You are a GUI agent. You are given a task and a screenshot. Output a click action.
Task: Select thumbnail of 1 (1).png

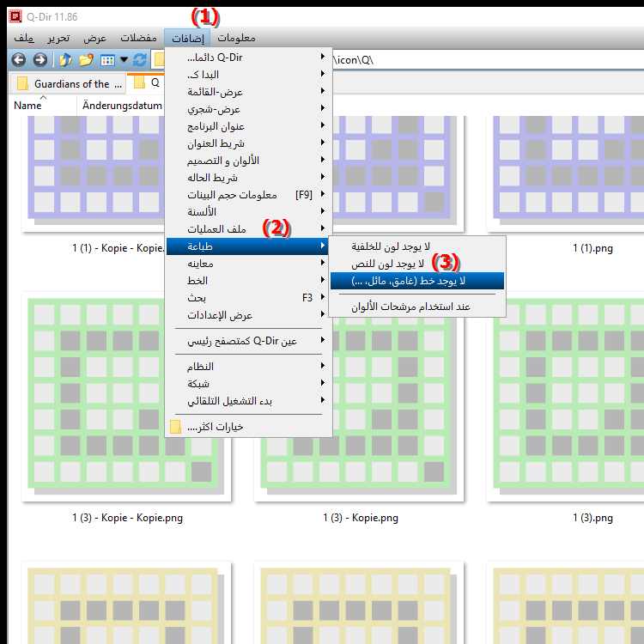point(566,173)
